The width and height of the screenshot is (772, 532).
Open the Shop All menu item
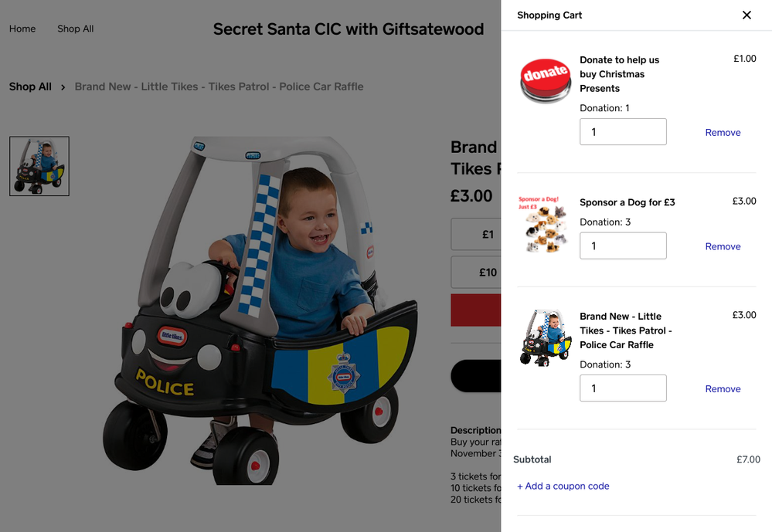pos(75,29)
